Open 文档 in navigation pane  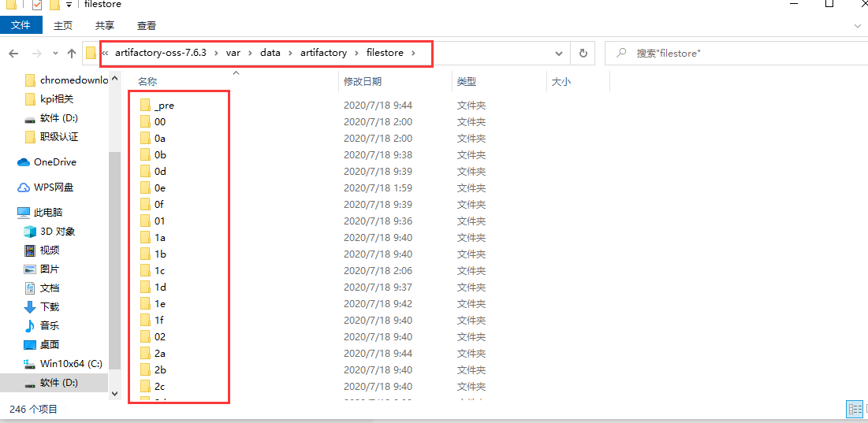pyautogui.click(x=42, y=288)
